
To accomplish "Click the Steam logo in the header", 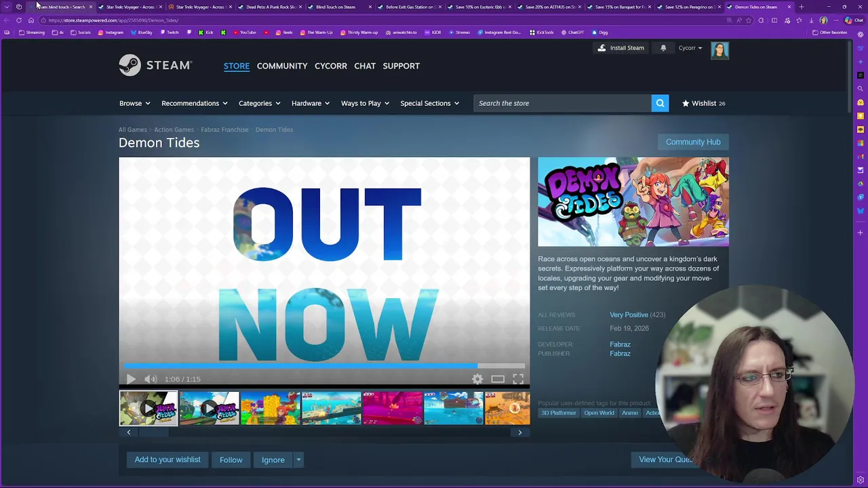I will [156, 65].
